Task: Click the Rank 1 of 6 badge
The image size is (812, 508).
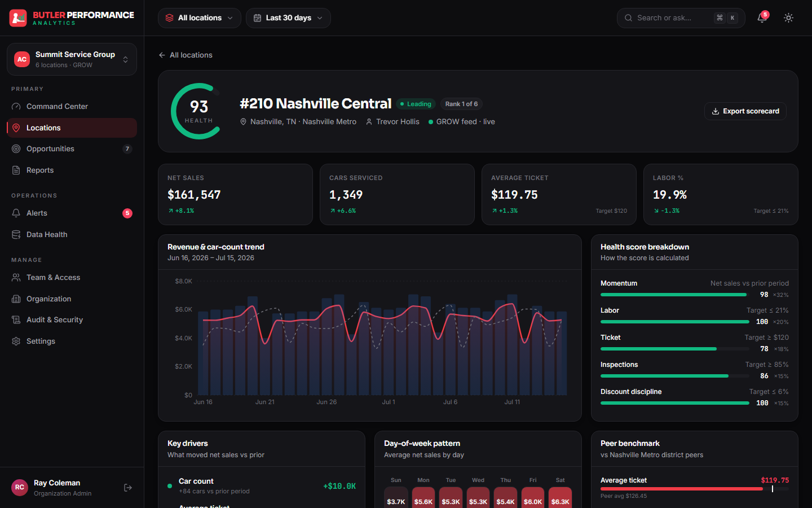Action: tap(461, 104)
